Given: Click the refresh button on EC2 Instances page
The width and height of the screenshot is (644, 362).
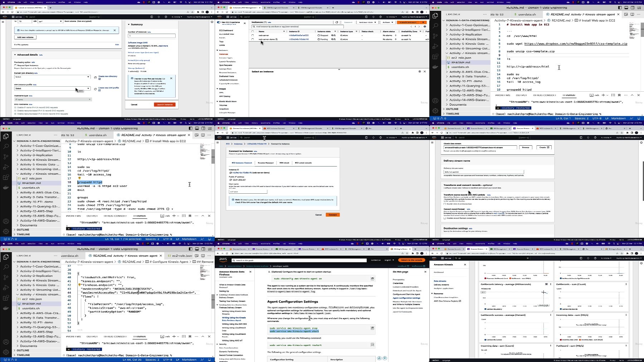Looking at the screenshot, I should 337,22.
